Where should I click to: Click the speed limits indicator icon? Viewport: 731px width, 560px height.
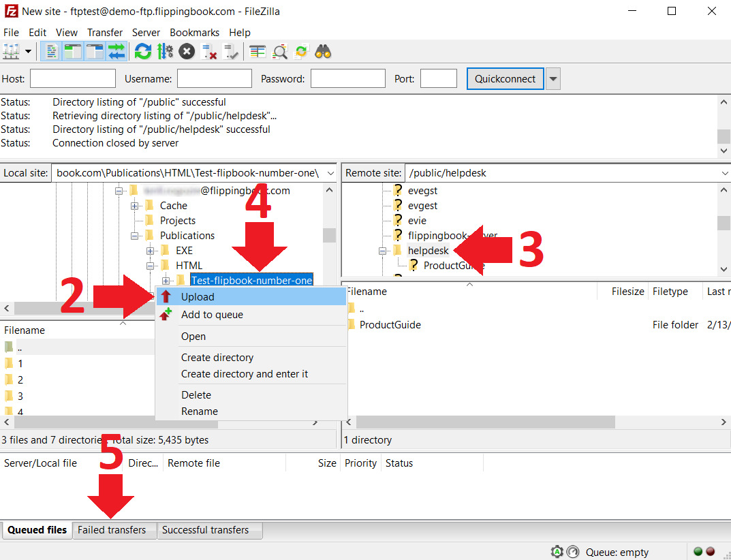[573, 552]
